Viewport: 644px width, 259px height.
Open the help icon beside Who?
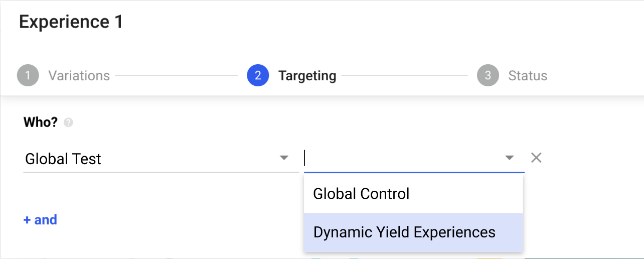(69, 122)
